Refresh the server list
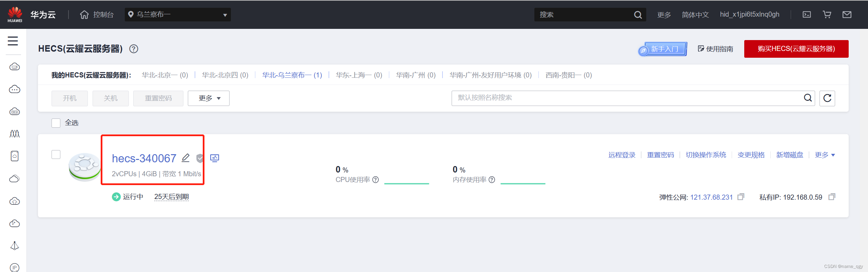This screenshot has height=272, width=868. coord(827,98)
